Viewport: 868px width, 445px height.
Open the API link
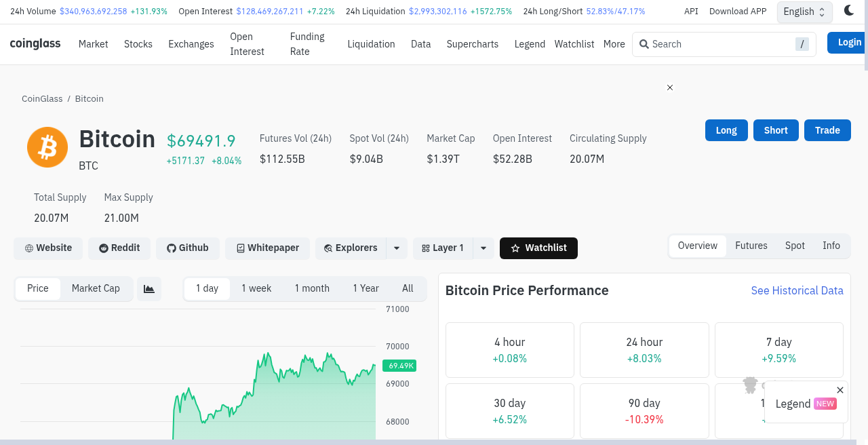tap(691, 12)
